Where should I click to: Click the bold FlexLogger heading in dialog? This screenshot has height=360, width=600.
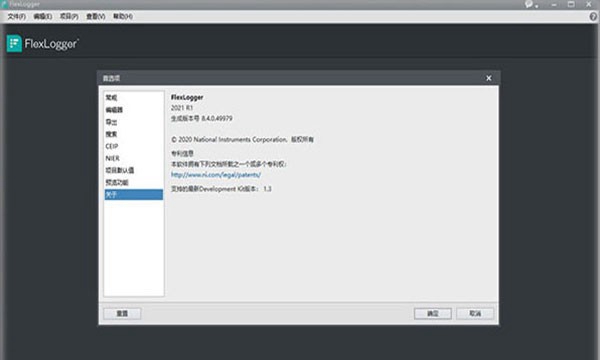coord(187,97)
